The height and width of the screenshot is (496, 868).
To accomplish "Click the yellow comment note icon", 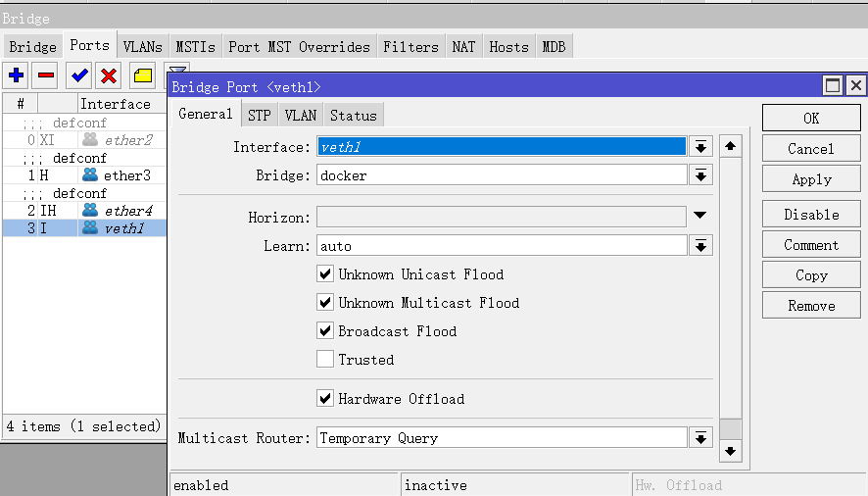I will (x=143, y=75).
